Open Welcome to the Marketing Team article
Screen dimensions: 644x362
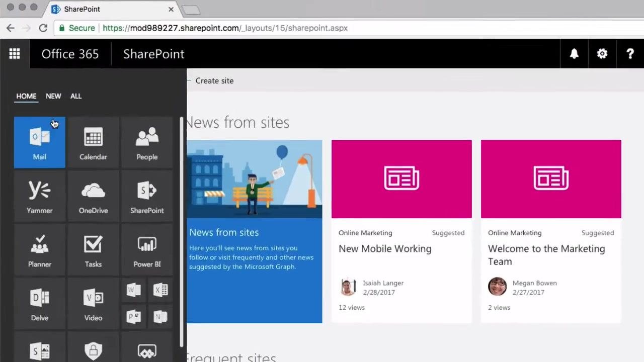pyautogui.click(x=546, y=255)
